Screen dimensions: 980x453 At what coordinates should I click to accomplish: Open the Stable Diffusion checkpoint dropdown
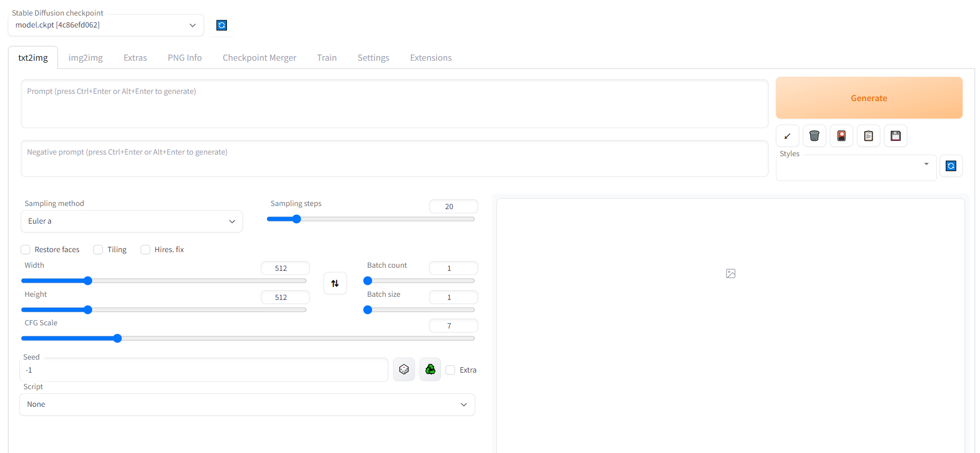(x=106, y=25)
